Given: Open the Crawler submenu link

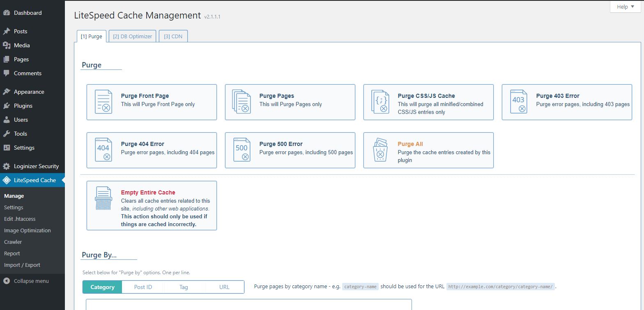Looking at the screenshot, I should [x=13, y=242].
